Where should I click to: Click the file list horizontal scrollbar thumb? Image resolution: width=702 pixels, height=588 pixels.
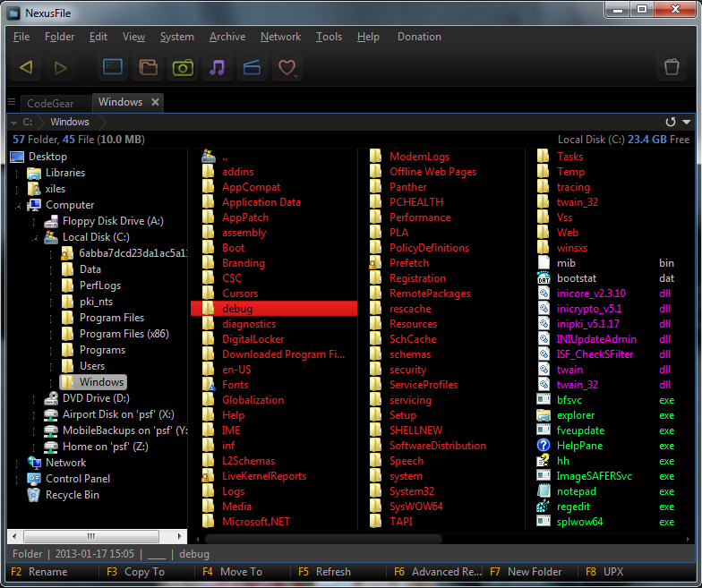[323, 539]
